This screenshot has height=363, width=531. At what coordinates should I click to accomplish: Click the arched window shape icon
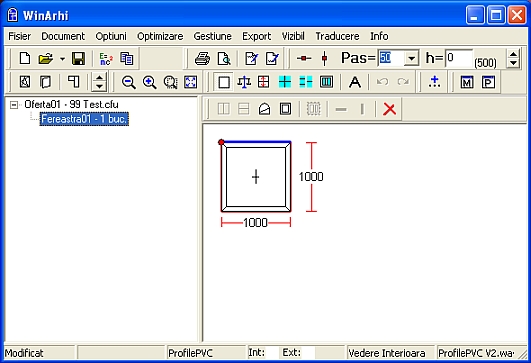(264, 109)
